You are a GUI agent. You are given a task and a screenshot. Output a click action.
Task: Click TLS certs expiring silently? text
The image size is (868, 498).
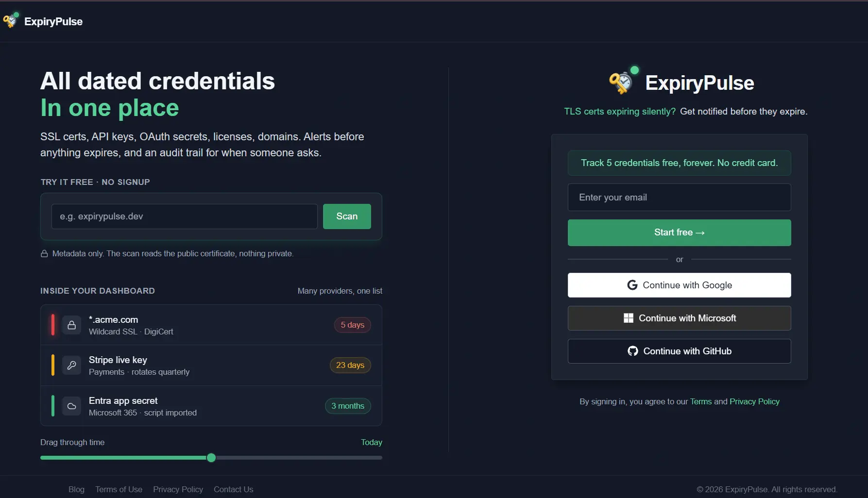pos(620,111)
